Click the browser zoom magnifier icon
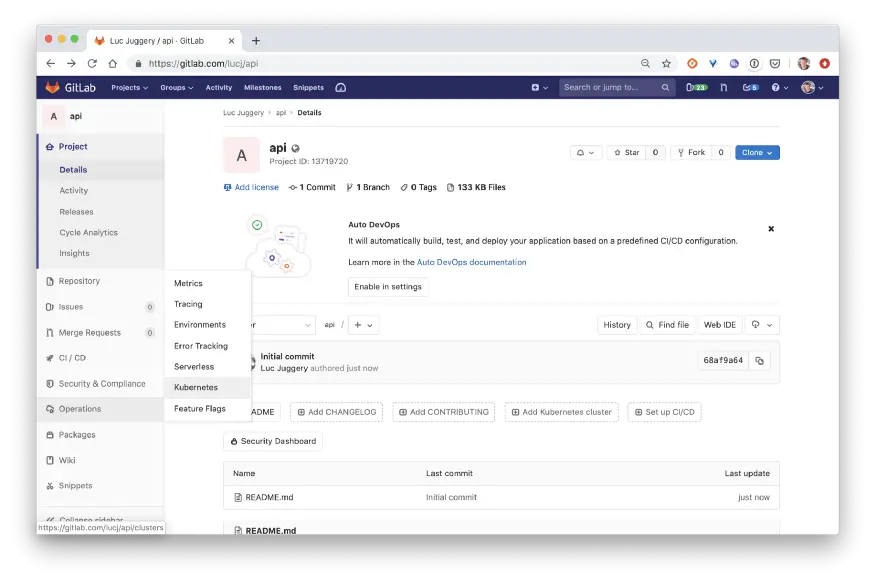This screenshot has height=582, width=875. pyautogui.click(x=645, y=64)
